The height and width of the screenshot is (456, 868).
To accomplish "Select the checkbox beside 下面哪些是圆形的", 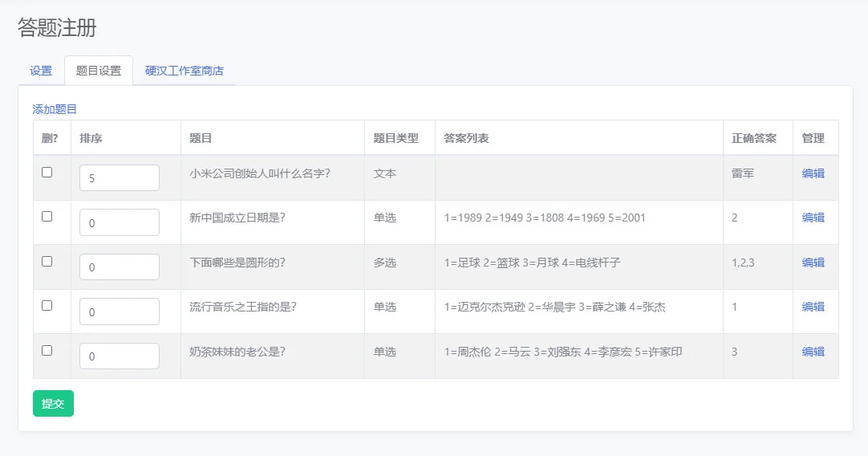I will [47, 262].
